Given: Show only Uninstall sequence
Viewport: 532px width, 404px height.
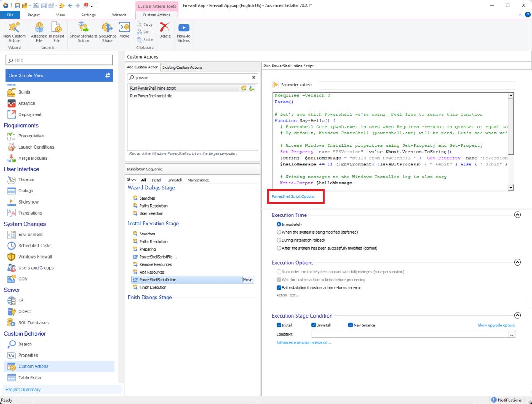Looking at the screenshot, I should coord(175,180).
